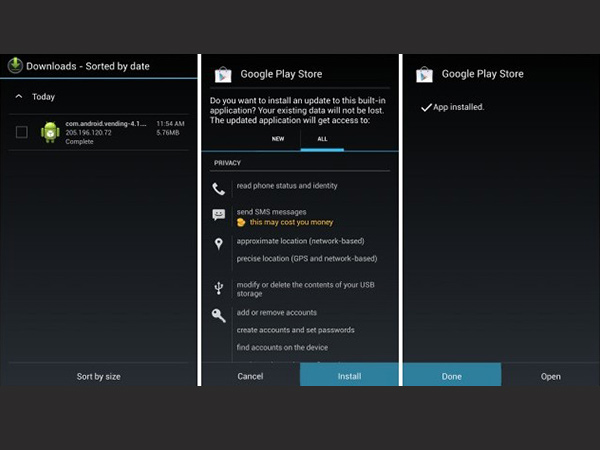This screenshot has width=600, height=450.
Task: Select 'add or remove accounts' permission
Action: (277, 312)
